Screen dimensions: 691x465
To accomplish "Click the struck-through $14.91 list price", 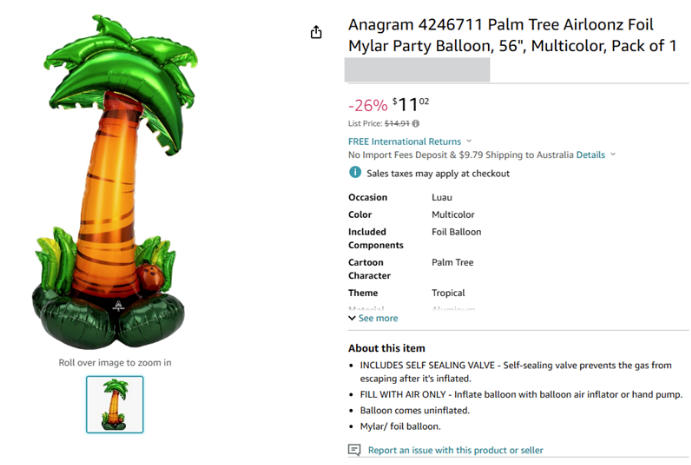I will click(397, 123).
